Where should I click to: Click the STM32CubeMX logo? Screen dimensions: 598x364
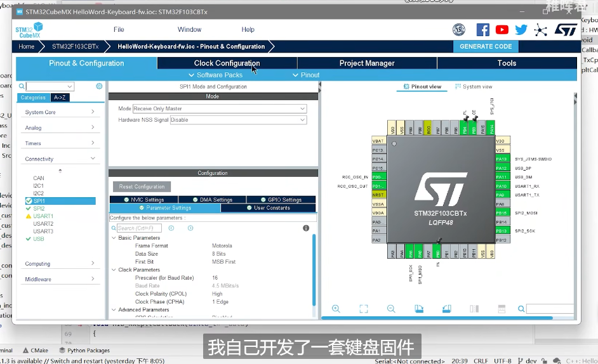tap(29, 30)
